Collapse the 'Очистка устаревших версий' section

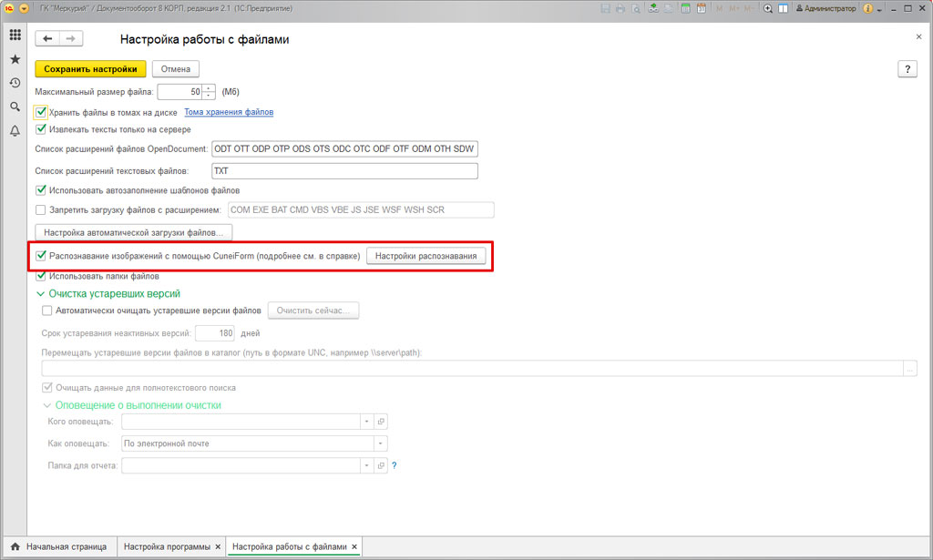pos(40,294)
